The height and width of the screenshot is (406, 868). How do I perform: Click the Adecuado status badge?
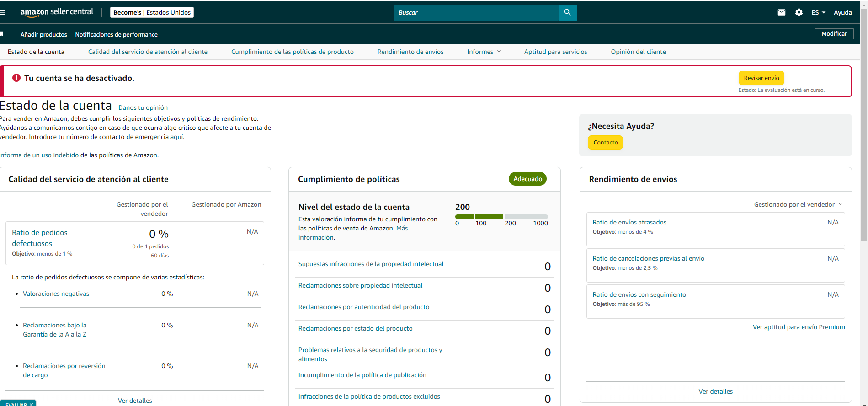click(x=527, y=179)
